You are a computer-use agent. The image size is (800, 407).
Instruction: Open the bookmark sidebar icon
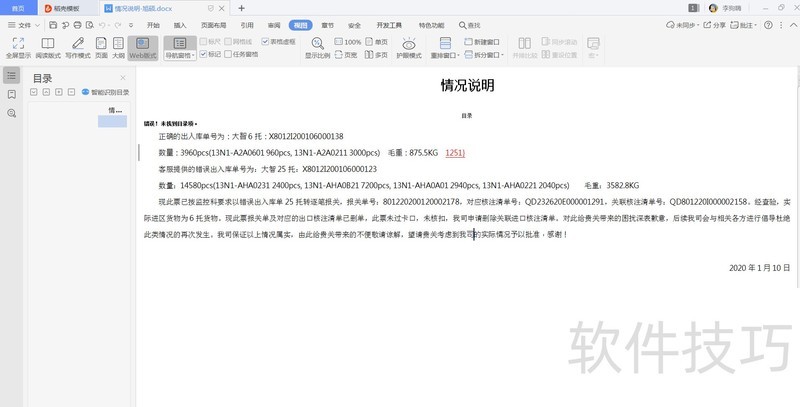tap(12, 94)
